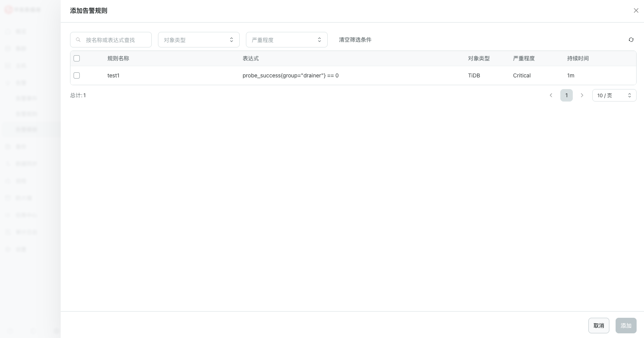Click the 表达式 column header
Viewport: 644px width, 338px height.
[x=251, y=58]
